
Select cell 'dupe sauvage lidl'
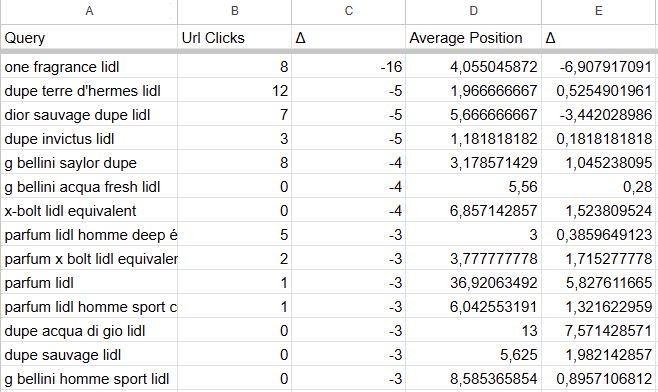pyautogui.click(x=89, y=355)
